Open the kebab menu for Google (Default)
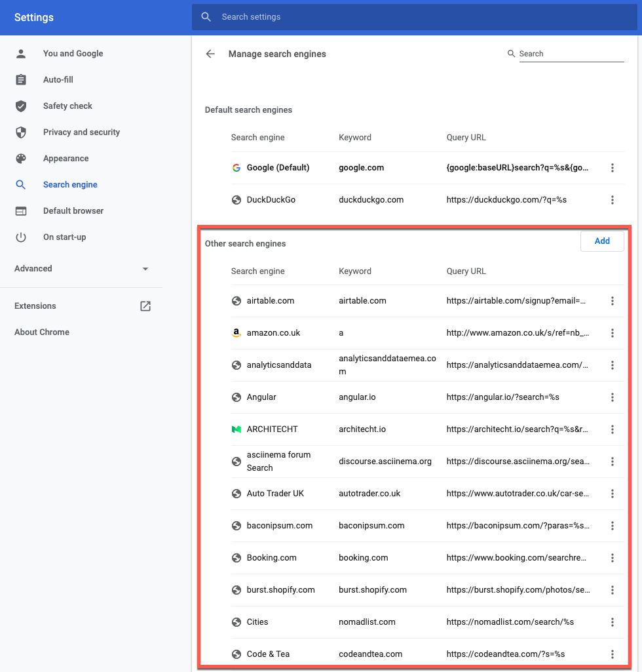 click(x=613, y=168)
